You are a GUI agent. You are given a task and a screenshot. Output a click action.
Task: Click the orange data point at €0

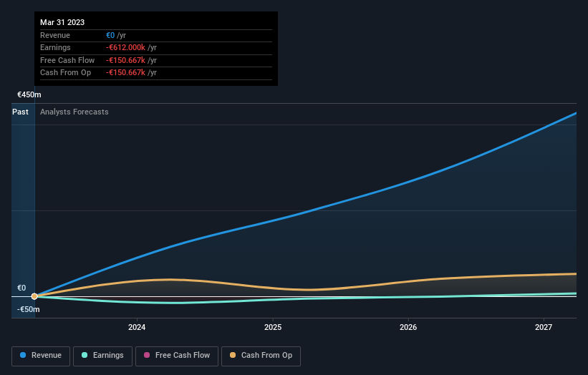click(x=34, y=296)
